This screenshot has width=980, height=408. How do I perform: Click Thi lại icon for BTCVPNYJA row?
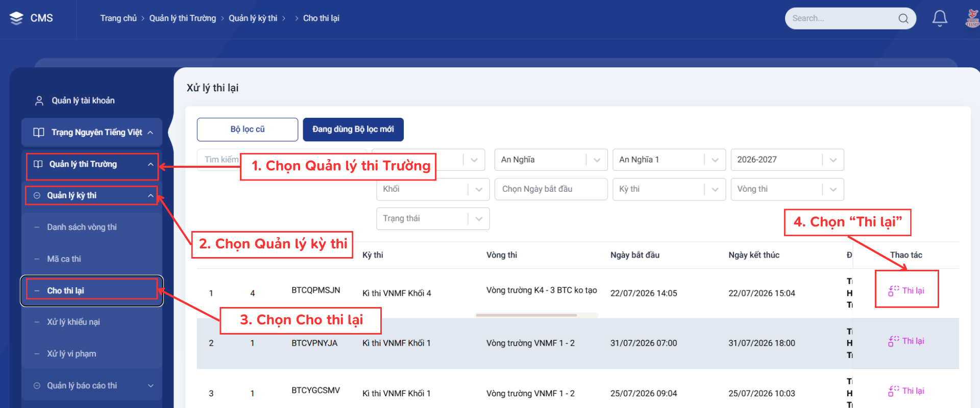coord(893,341)
